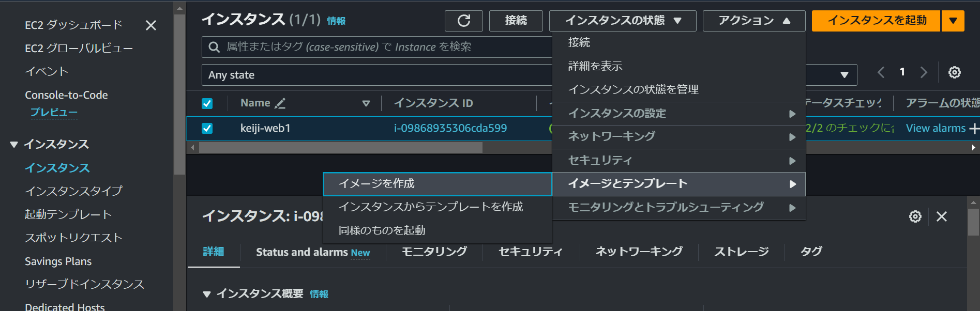This screenshot has height=311, width=980.
Task: Expand モニタリングとトラブルシューティング submenu
Action: tap(679, 207)
